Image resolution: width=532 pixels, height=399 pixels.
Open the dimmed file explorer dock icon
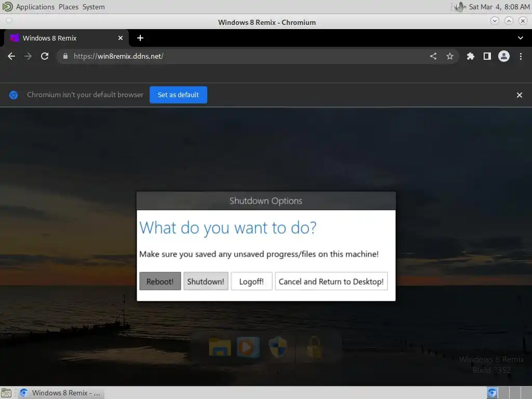(x=220, y=347)
